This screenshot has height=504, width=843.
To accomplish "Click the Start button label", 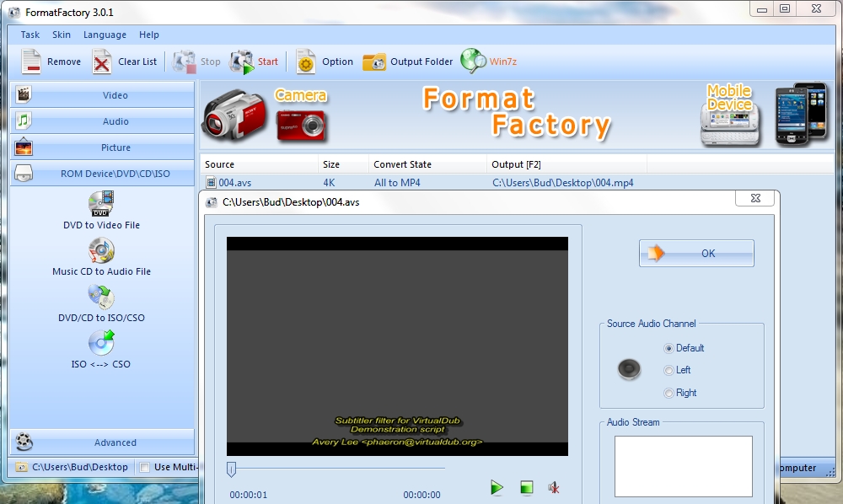I will 268,62.
